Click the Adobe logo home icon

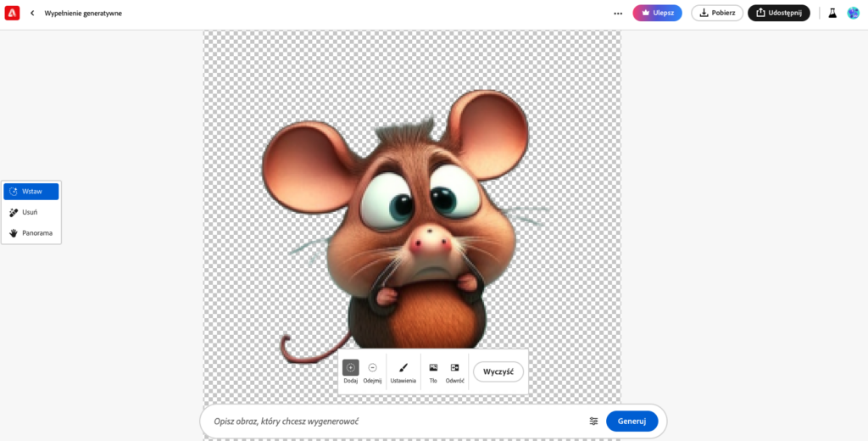(12, 13)
